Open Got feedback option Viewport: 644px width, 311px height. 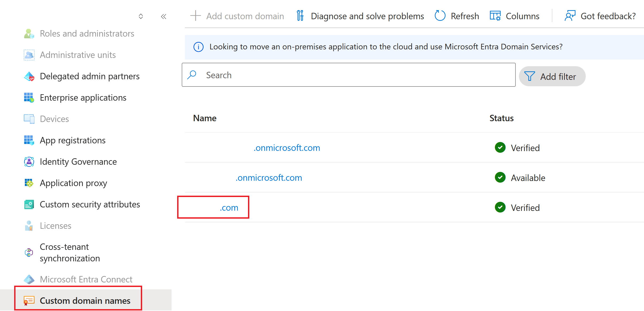[x=600, y=16]
